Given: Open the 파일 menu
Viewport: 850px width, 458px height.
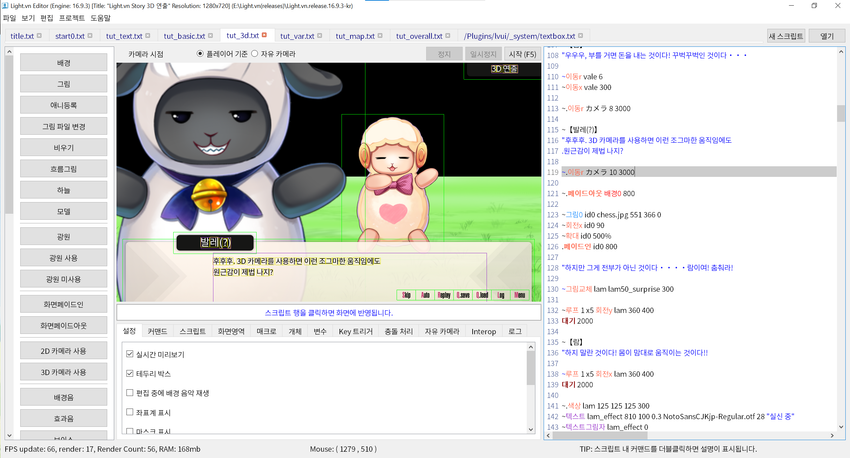Looking at the screenshot, I should pyautogui.click(x=9, y=18).
